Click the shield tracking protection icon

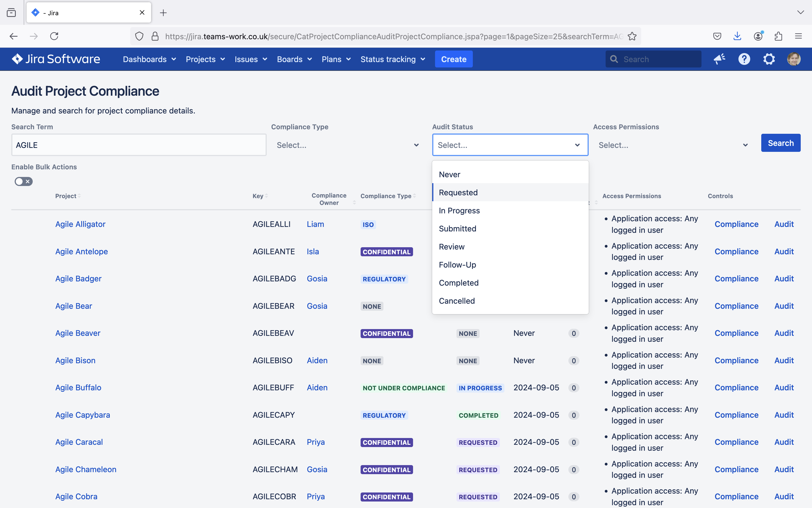coord(139,36)
